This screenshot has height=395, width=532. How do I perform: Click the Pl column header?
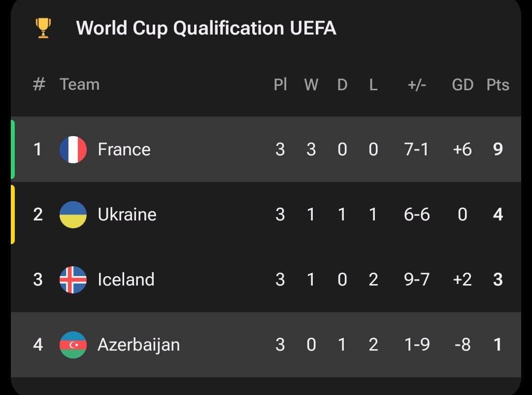pyautogui.click(x=280, y=85)
